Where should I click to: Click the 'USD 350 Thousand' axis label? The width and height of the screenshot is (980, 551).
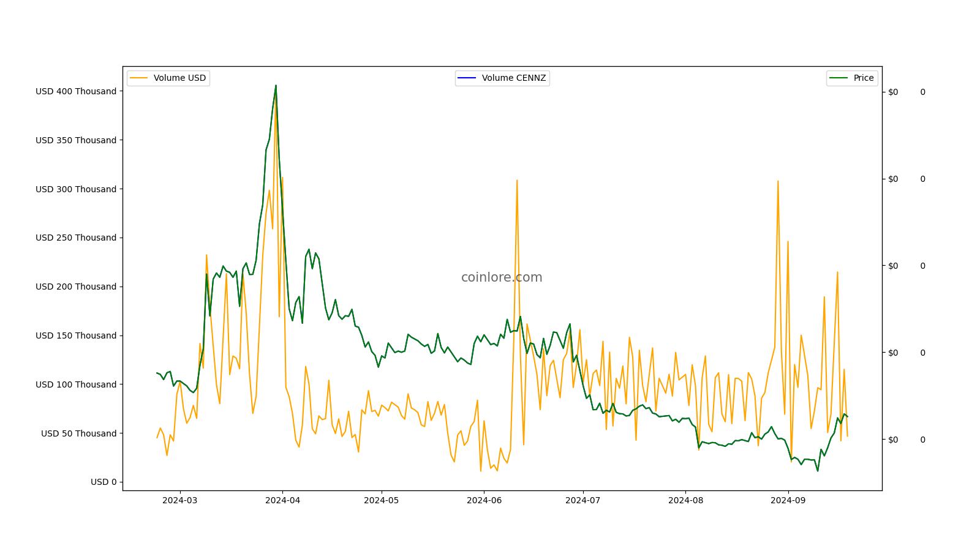[x=76, y=140]
